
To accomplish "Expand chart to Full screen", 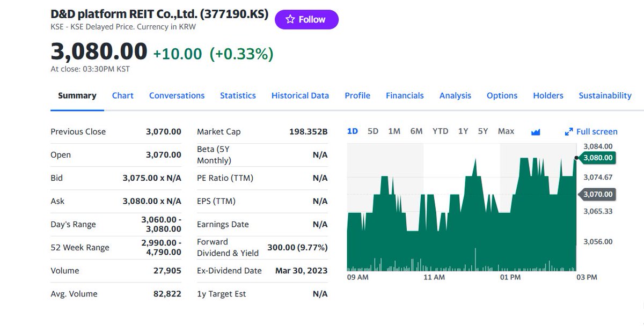I will (591, 132).
